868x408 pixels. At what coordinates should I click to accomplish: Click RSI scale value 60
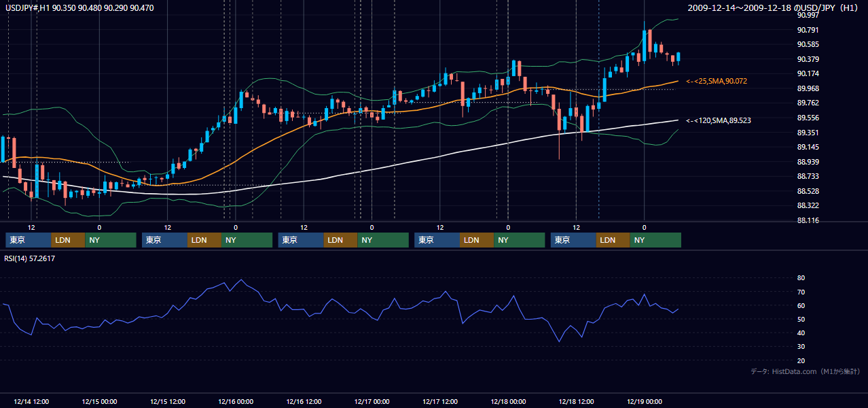(x=801, y=305)
